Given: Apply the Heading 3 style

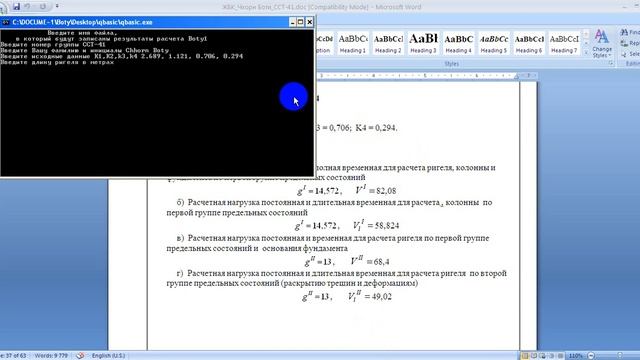Looking at the screenshot, I should [423, 43].
